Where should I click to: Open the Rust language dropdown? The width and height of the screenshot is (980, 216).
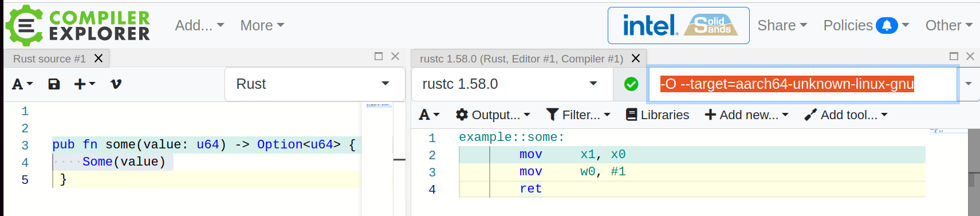[315, 84]
